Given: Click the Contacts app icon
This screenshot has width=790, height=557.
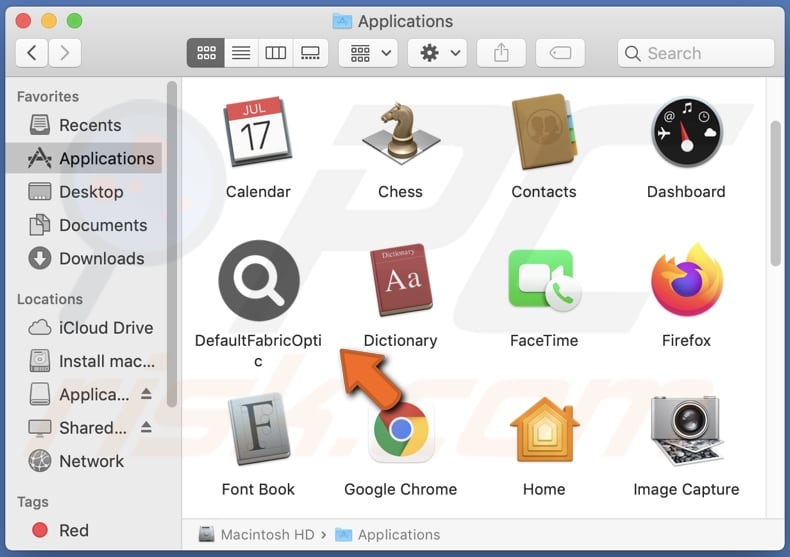Looking at the screenshot, I should 543,131.
